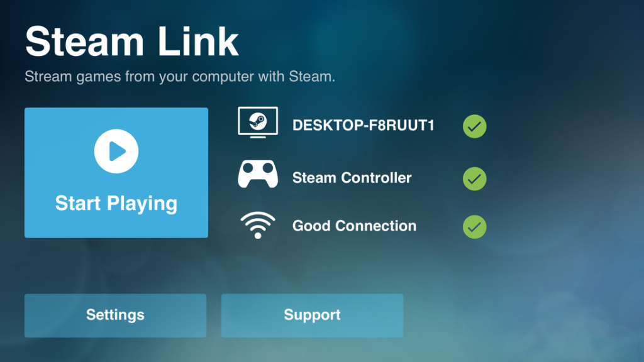Click the word Link in the large title
Viewport: 644px width, 362px height.
pos(198,41)
